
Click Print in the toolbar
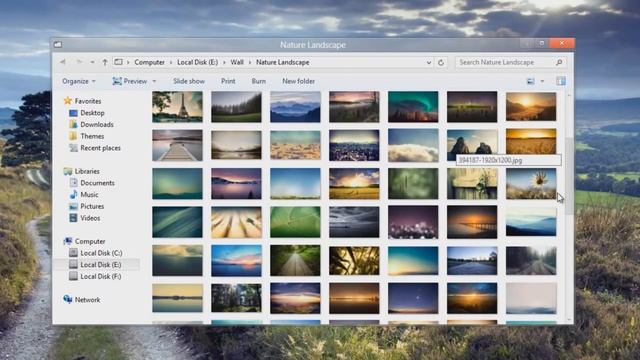tap(228, 81)
